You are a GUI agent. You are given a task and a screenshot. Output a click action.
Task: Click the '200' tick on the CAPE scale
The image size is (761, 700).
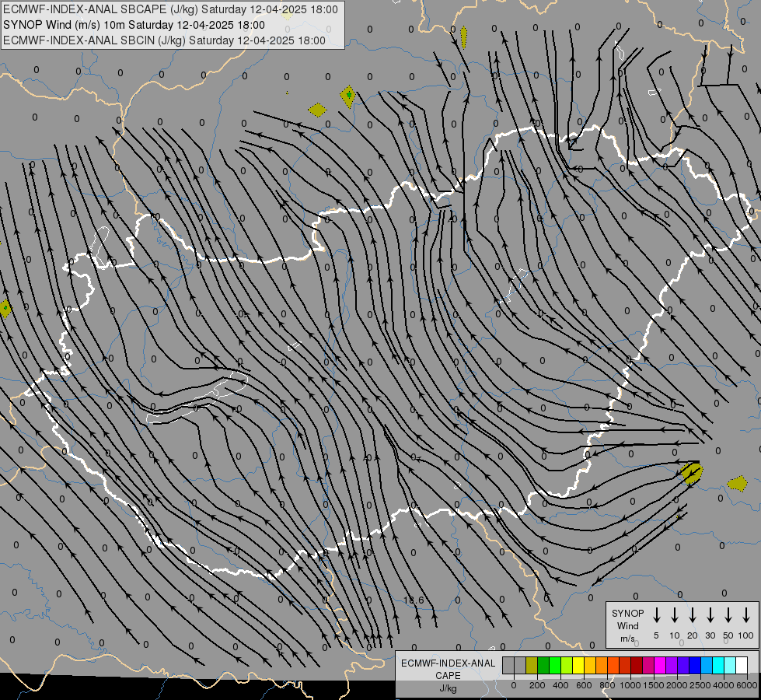click(x=537, y=685)
